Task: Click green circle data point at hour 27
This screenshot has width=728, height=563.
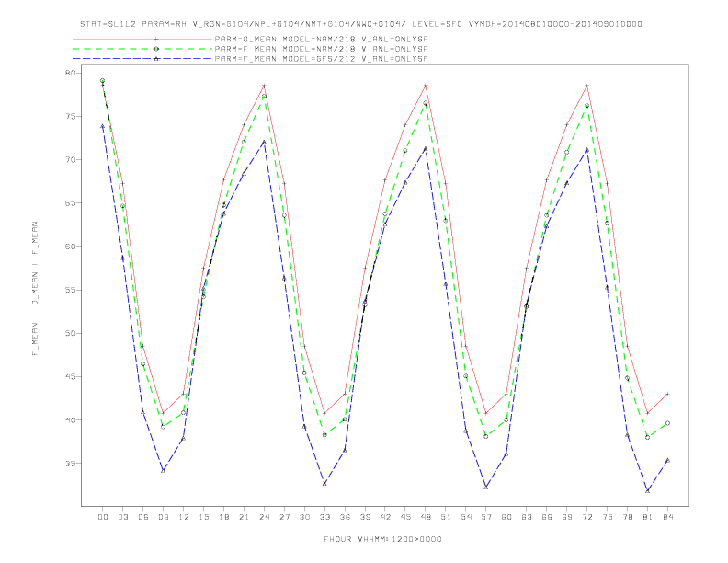Action: [284, 215]
